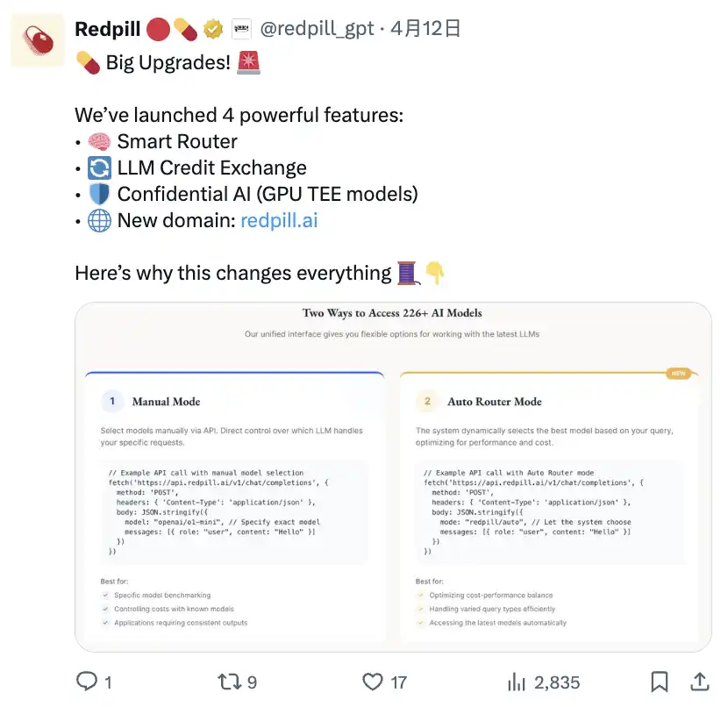
Task: Click the "Big Upgrades!" post text
Action: click(168, 62)
